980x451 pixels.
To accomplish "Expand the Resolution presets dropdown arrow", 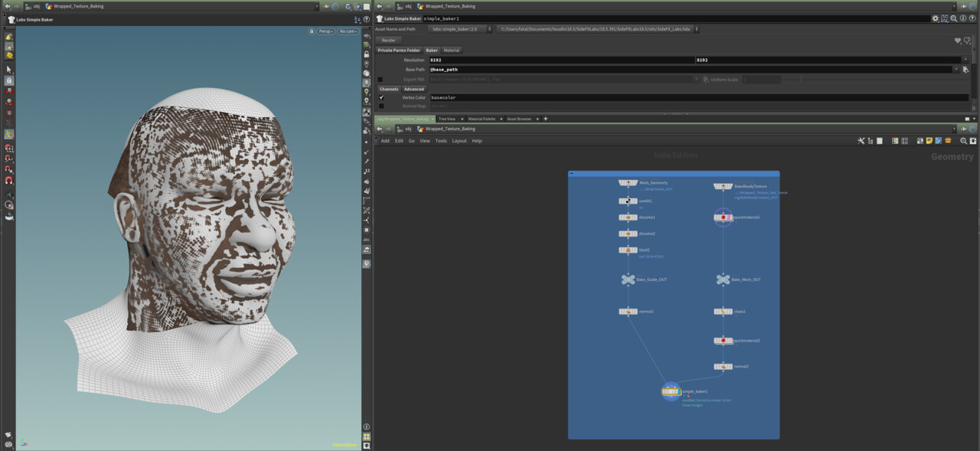I will click(965, 60).
